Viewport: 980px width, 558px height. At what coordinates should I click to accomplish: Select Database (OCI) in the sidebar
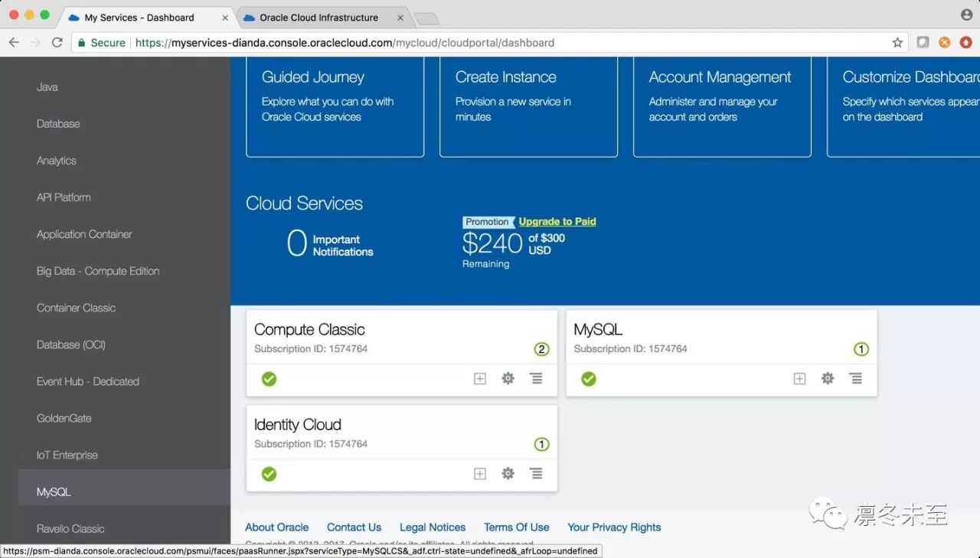pyautogui.click(x=71, y=344)
